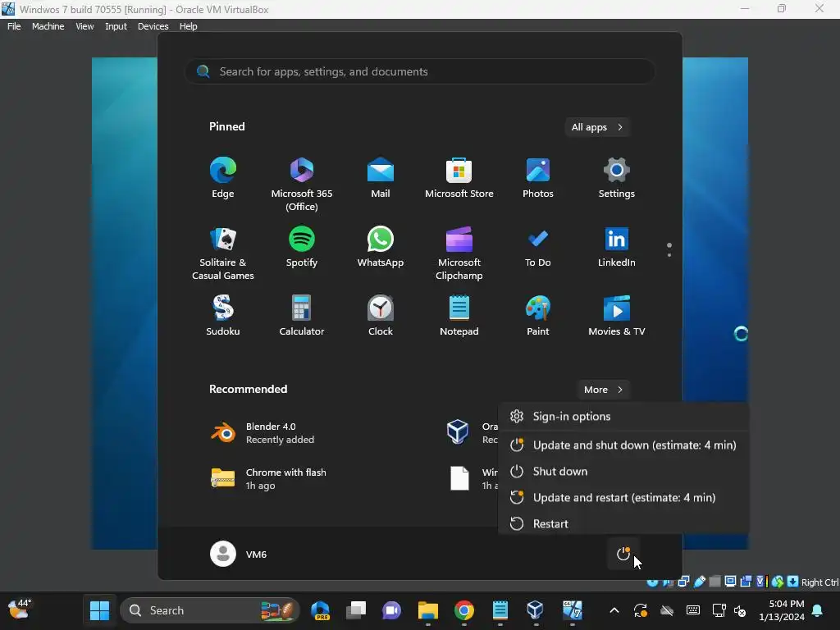This screenshot has width=840, height=630.
Task: Open the Calculator app
Action: click(302, 316)
